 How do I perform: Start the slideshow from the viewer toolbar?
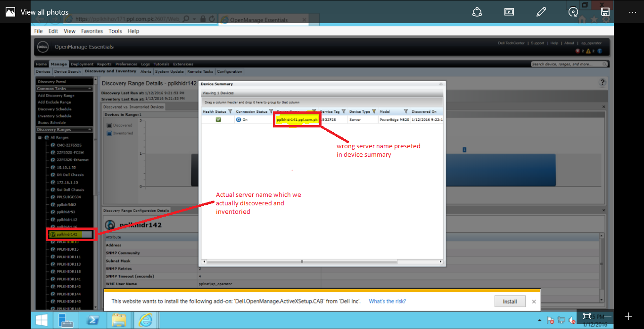[509, 12]
